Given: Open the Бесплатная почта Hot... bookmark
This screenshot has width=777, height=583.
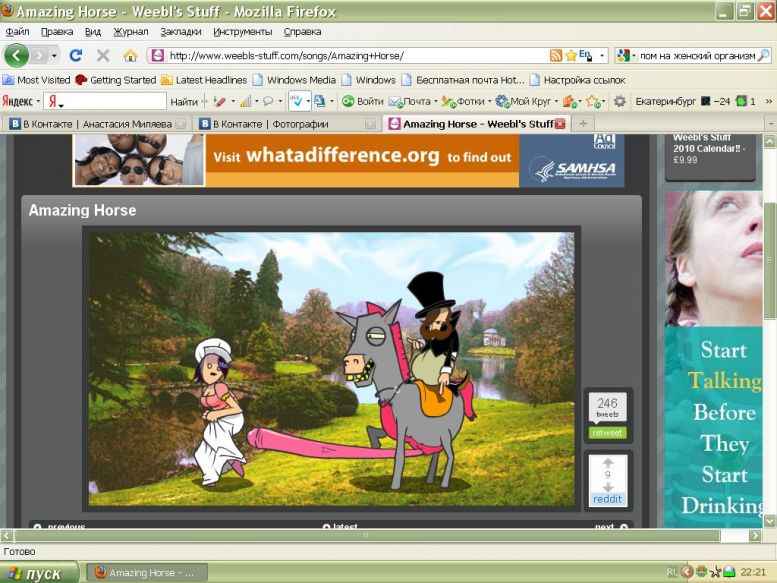Looking at the screenshot, I should click(463, 80).
